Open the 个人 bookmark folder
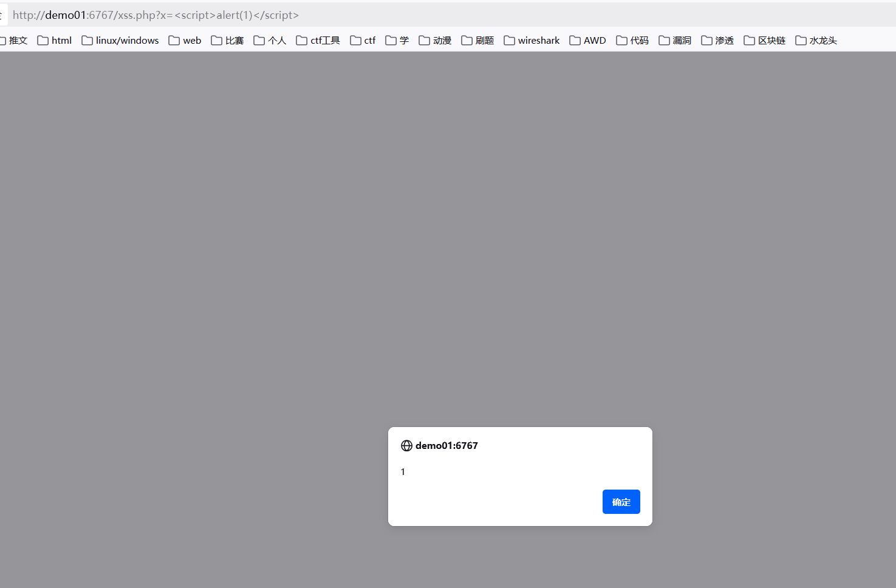Screen dimensions: 896x588 [x=270, y=41]
